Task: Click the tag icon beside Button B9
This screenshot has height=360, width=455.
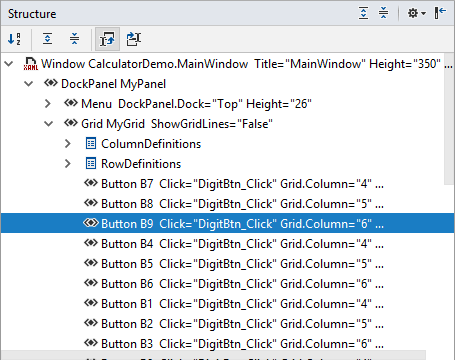Action: (x=91, y=223)
